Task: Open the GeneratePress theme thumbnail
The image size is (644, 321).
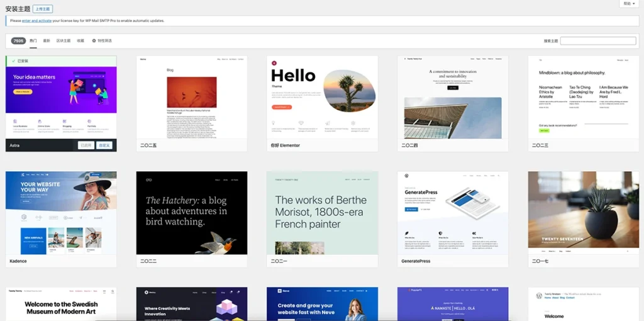Action: pos(453,213)
